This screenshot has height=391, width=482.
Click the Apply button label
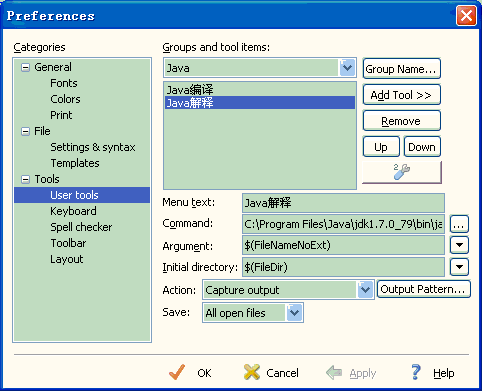[363, 373]
